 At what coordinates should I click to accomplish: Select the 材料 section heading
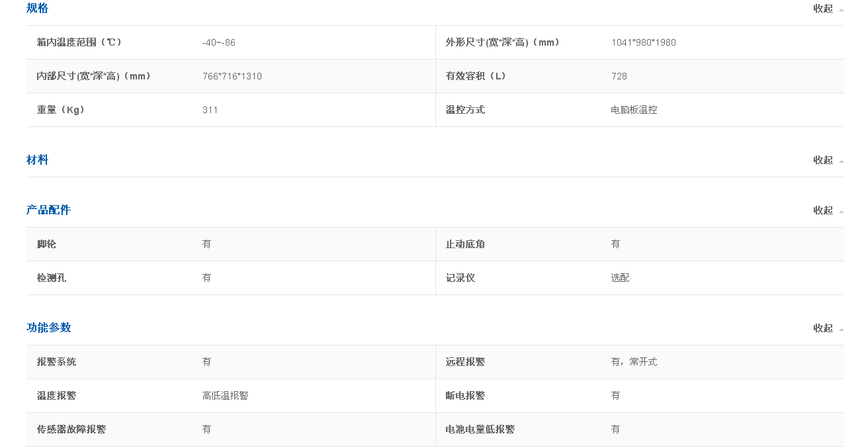coord(38,160)
